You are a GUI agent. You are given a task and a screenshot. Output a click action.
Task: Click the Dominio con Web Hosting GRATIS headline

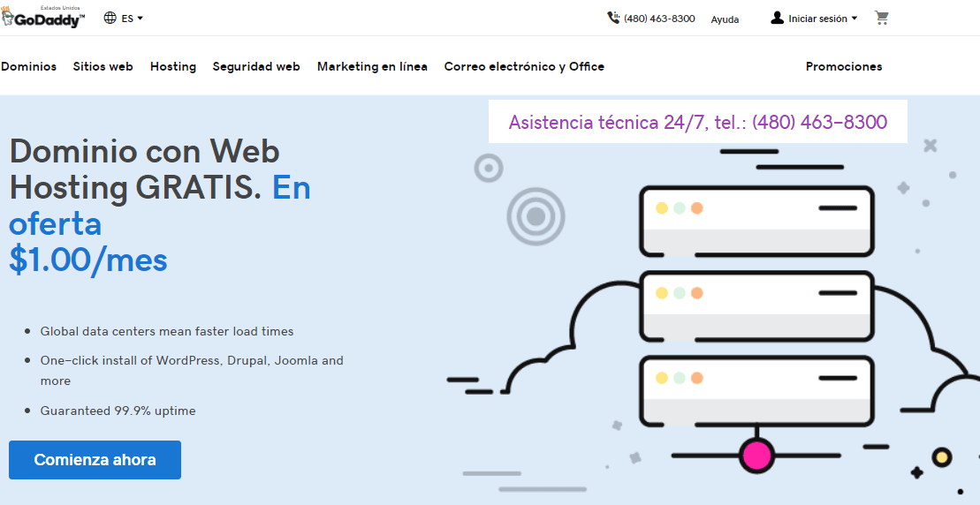click(144, 170)
